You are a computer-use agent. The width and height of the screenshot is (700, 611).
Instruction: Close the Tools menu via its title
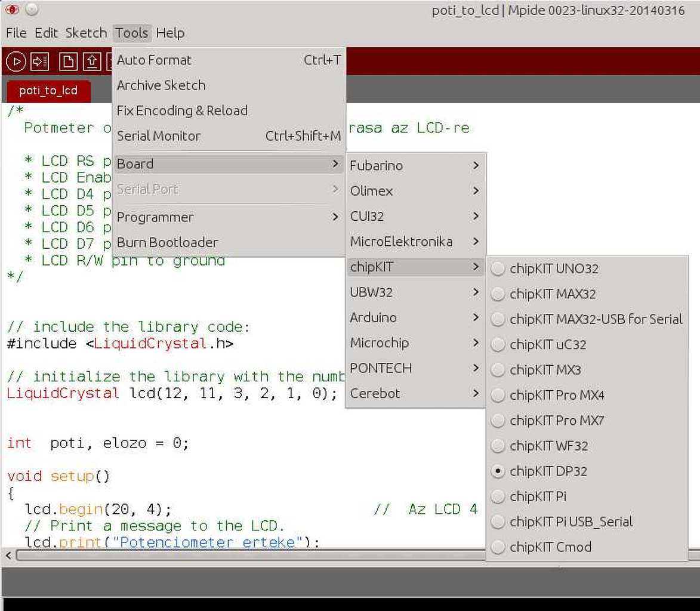[x=132, y=33]
